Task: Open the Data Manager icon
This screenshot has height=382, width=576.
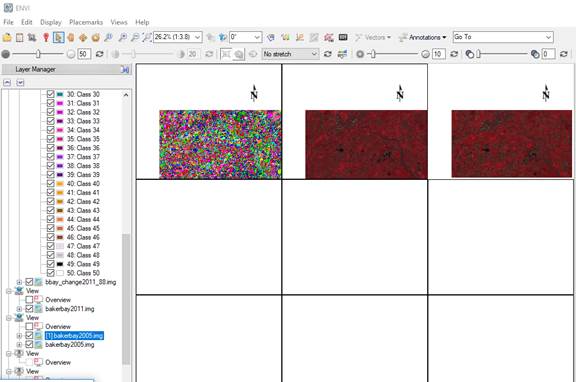Action: click(19, 37)
